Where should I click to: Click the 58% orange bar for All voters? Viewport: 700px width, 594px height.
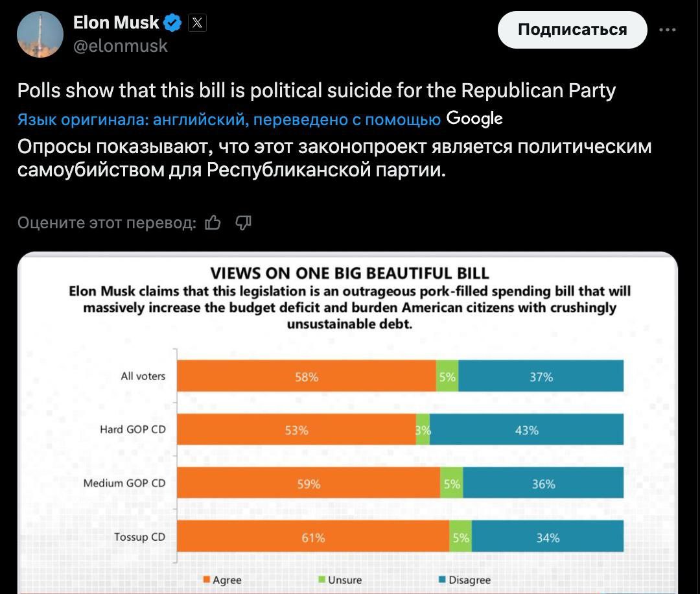pos(307,377)
